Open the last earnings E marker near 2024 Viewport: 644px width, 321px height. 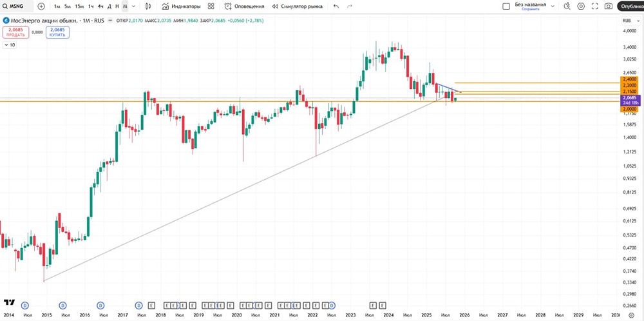pos(383,306)
